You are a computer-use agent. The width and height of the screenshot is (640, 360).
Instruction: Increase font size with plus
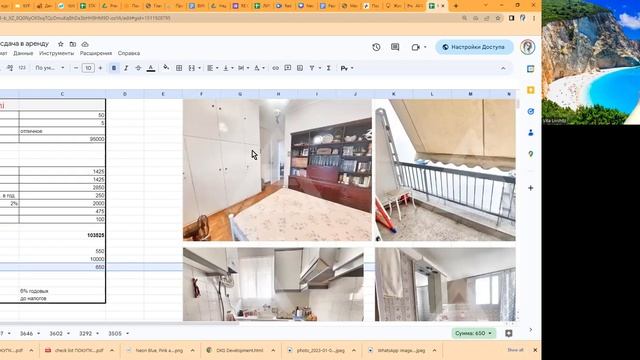100,68
